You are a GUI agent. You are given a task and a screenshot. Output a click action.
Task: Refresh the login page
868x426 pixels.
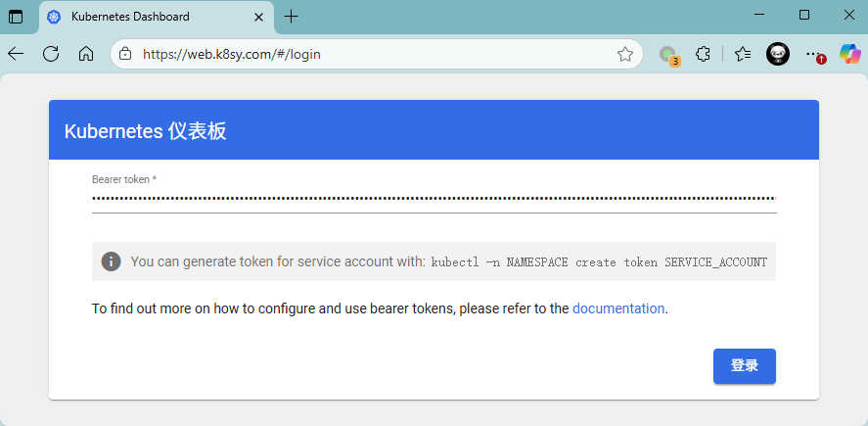pos(51,55)
